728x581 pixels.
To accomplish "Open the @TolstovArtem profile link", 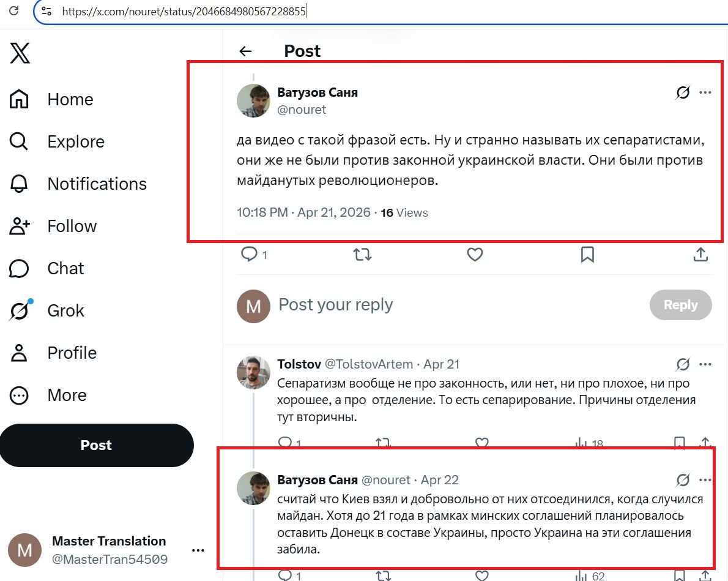I will tap(368, 364).
